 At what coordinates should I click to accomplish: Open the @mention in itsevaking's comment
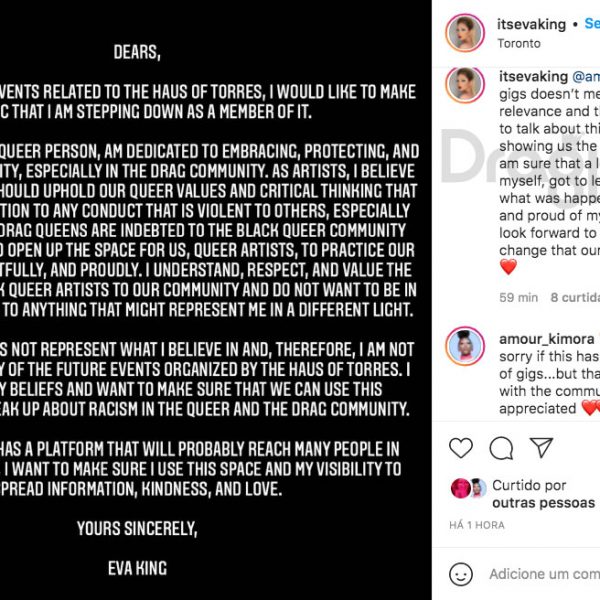click(x=586, y=76)
